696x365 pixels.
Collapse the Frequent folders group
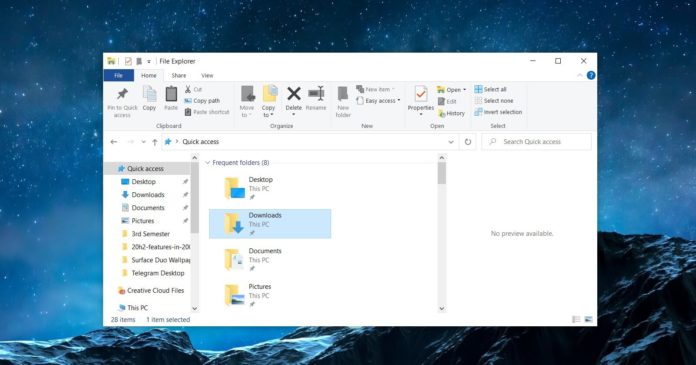207,163
